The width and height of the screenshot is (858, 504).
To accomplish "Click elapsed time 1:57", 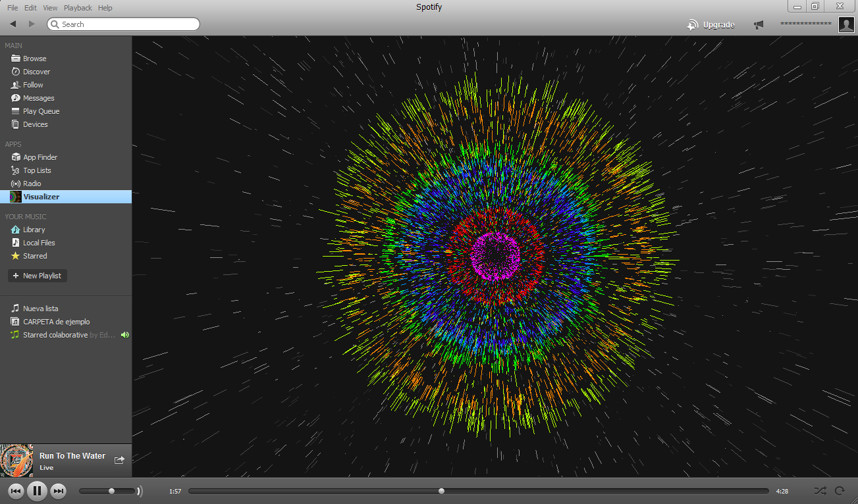I will click(x=175, y=491).
